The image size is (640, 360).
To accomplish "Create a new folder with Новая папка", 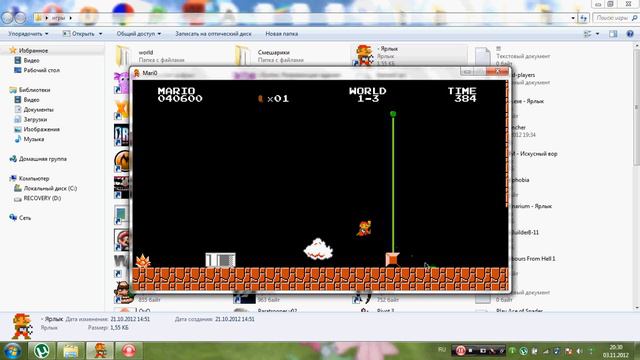I will click(281, 34).
